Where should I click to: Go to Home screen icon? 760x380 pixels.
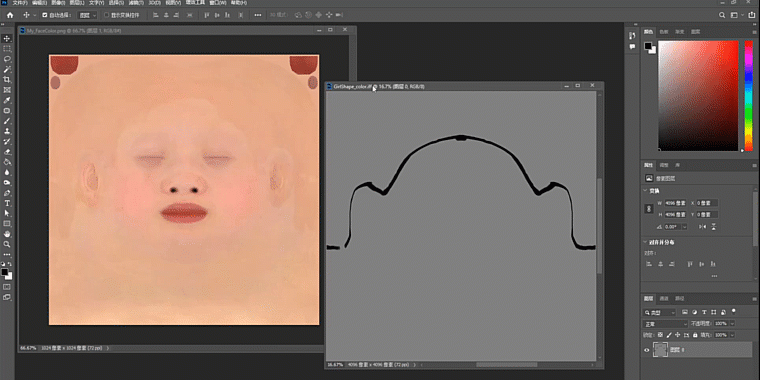(10, 15)
